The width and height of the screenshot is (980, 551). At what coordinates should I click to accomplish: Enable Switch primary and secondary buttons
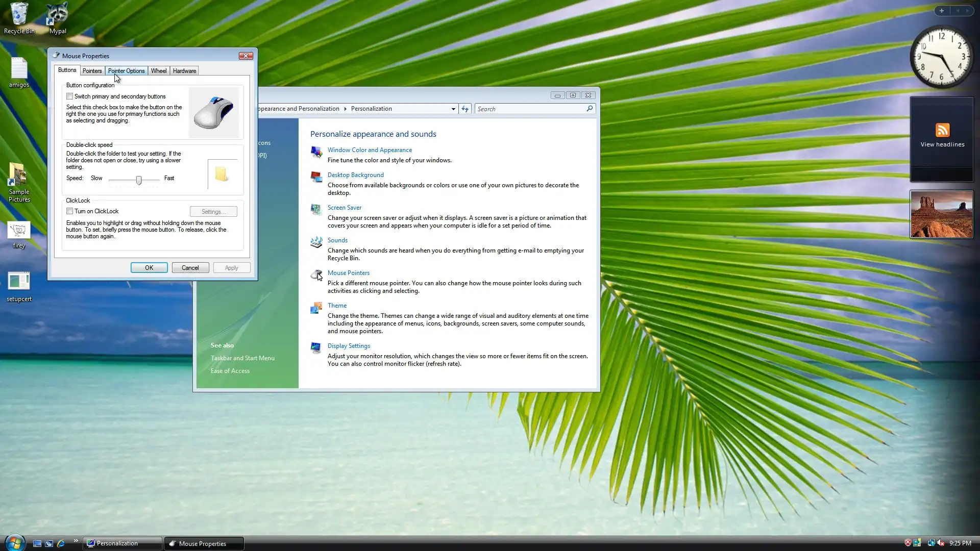click(70, 96)
